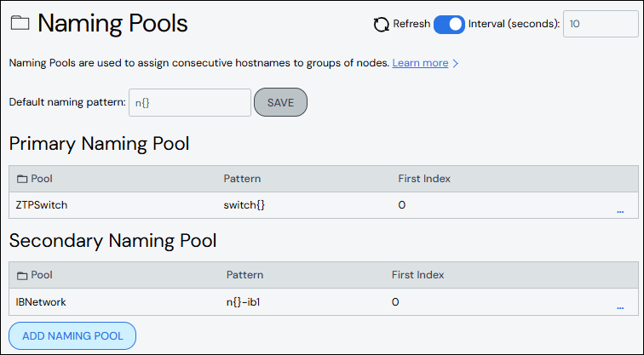Image resolution: width=644 pixels, height=355 pixels.
Task: Open the ZTPSwitch row actions menu
Action: pos(620,211)
